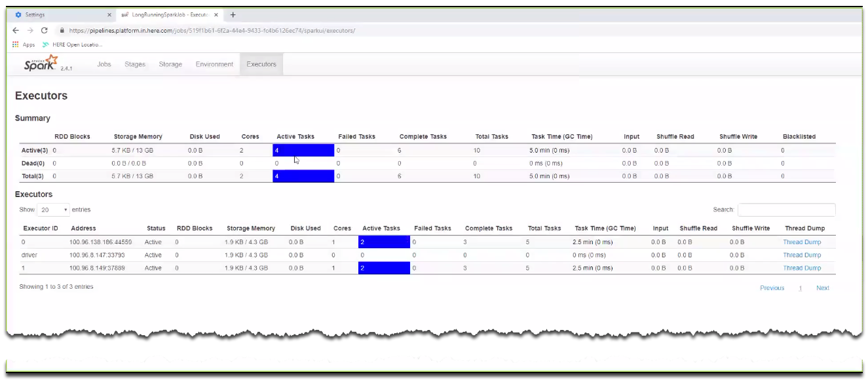Screen dimensions: 868x383
Task: Open Thread Dump for executor 0
Action: coord(801,242)
